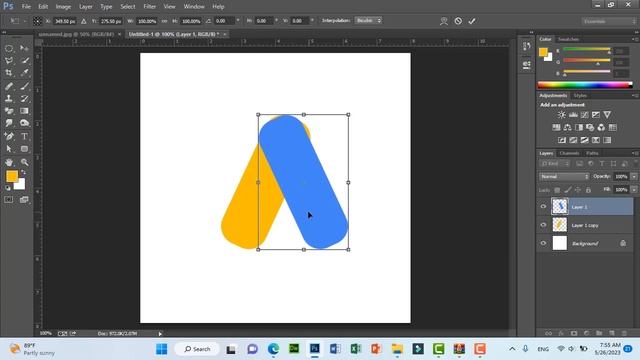Open the Layers panel flyout menu
The height and width of the screenshot is (360, 640).
[x=635, y=153]
